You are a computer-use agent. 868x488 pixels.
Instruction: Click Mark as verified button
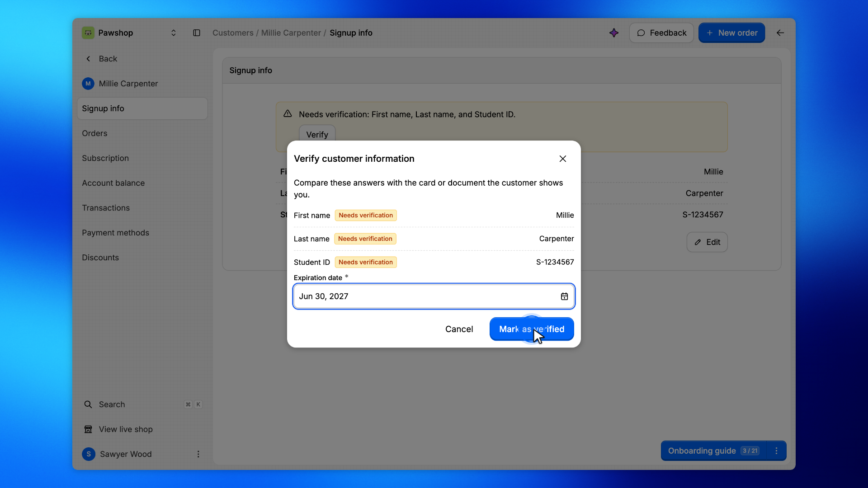click(532, 329)
